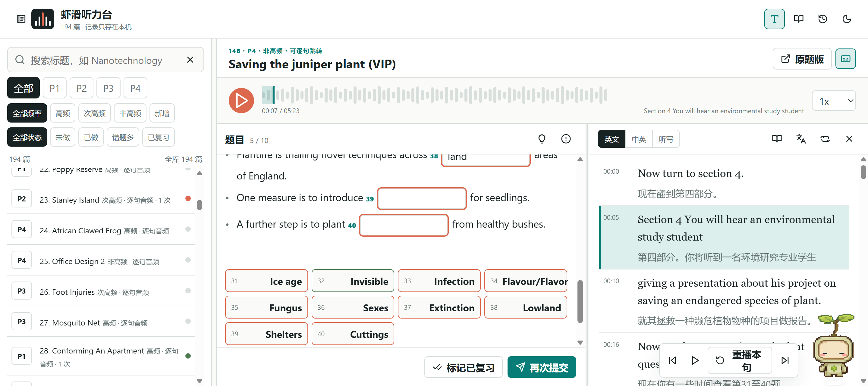
Task: Filter by 错题多 status
Action: [123, 137]
